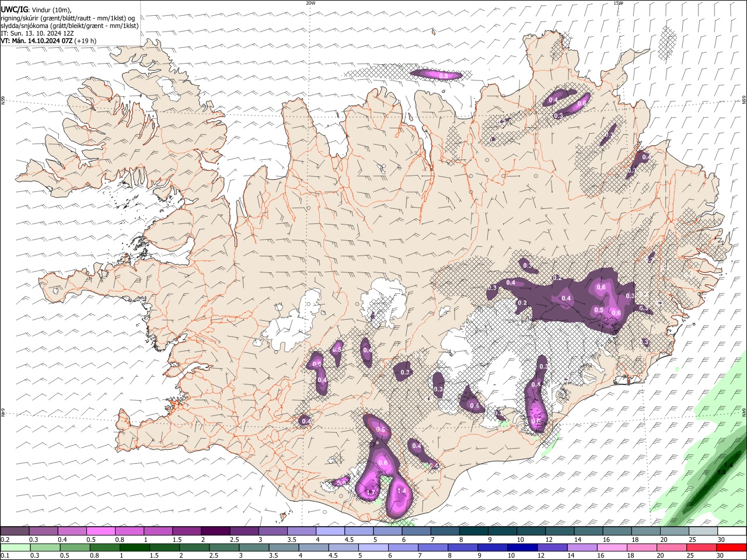Click the violet bottom-row swatch labeled 12

(x=551, y=547)
